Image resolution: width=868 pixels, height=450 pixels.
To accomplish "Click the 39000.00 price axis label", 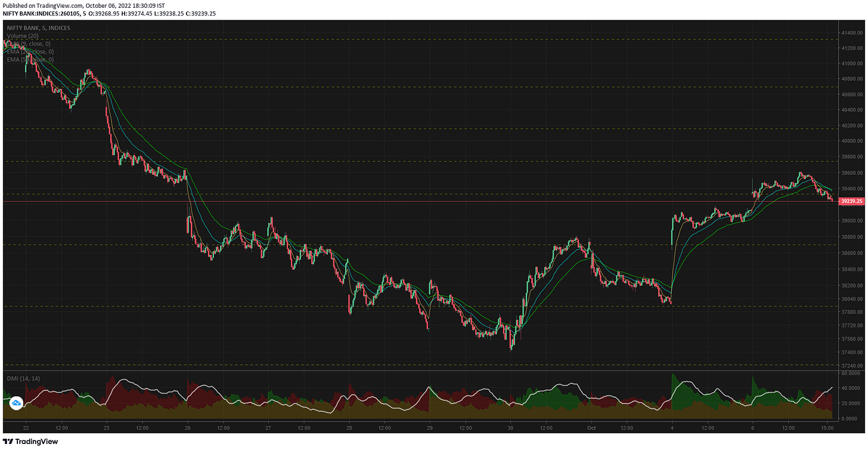I will 851,221.
